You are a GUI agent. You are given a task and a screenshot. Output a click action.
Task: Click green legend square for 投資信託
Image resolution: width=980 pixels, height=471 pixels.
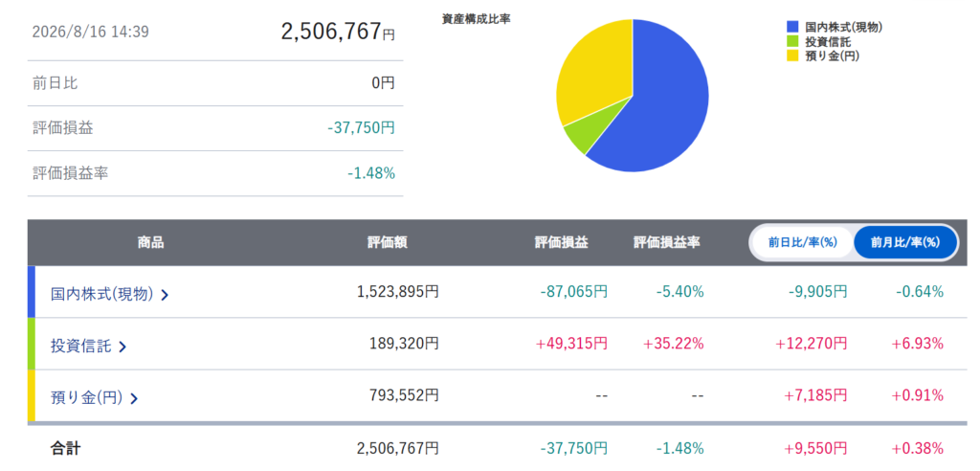point(792,41)
